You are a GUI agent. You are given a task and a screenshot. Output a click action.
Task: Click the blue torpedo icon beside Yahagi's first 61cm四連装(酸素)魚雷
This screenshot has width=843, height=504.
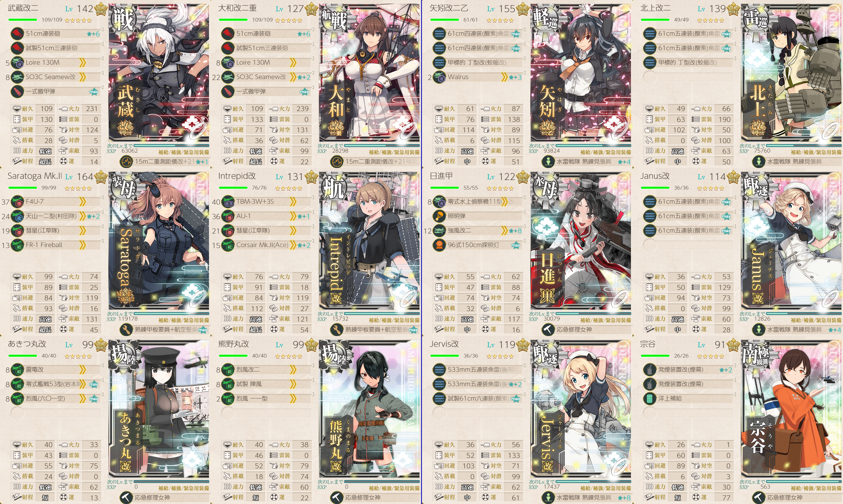point(439,34)
